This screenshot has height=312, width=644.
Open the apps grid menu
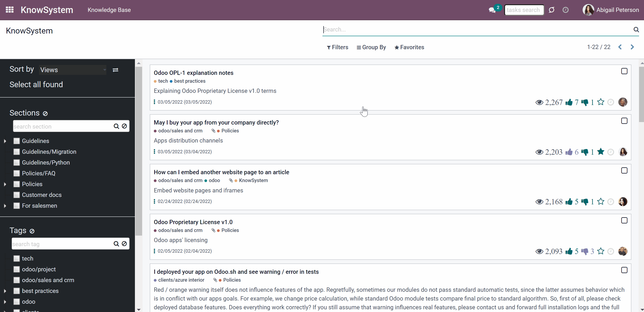9,10
